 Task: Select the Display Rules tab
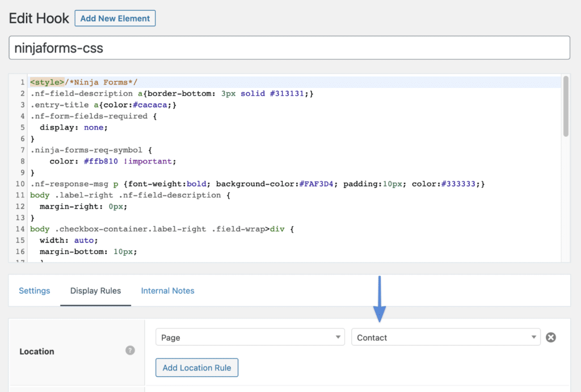coord(95,290)
